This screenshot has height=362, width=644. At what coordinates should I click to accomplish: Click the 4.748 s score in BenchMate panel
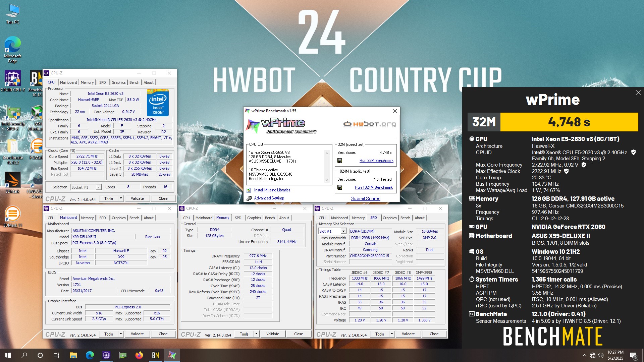click(569, 122)
